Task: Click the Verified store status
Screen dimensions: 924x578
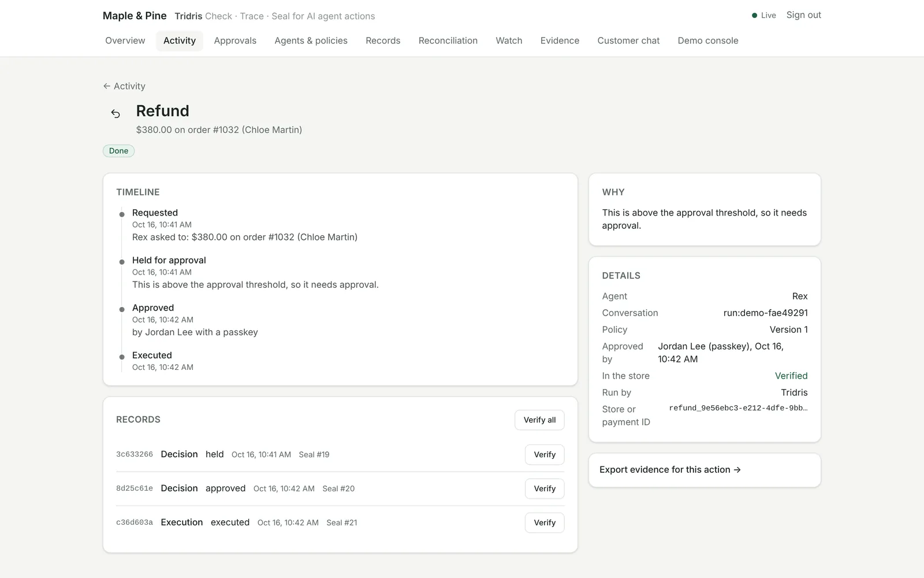Action: pyautogui.click(x=791, y=376)
